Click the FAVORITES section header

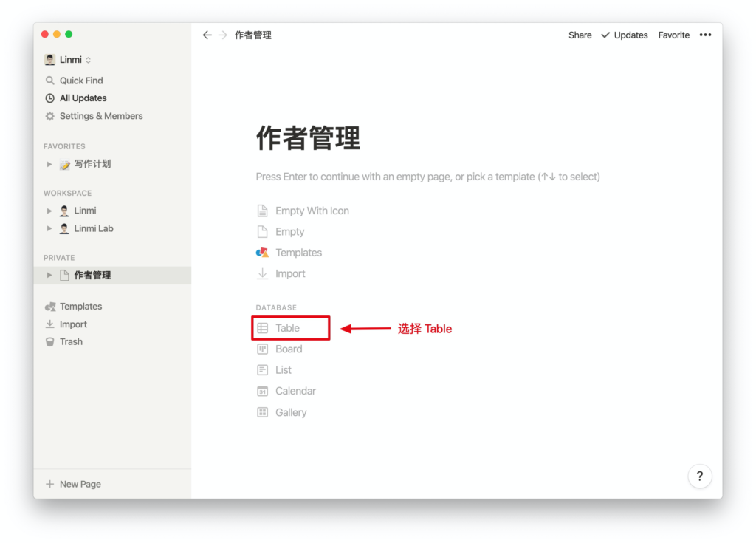64,146
